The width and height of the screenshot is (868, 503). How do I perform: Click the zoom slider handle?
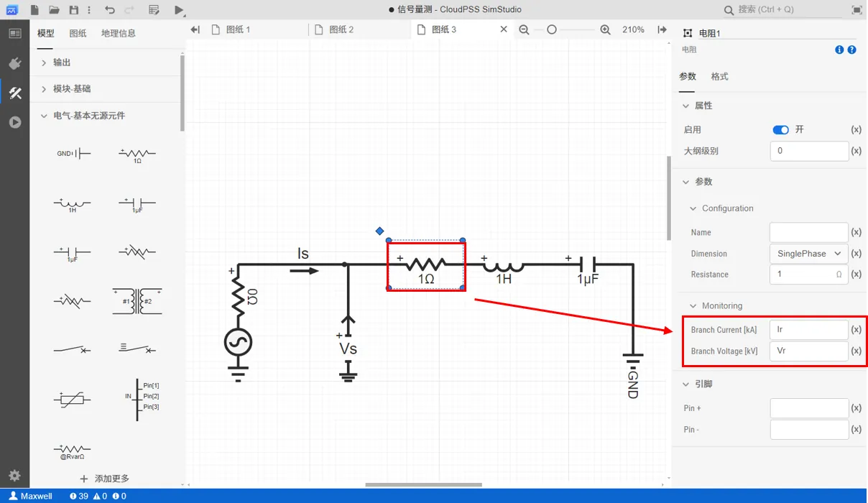pyautogui.click(x=552, y=29)
